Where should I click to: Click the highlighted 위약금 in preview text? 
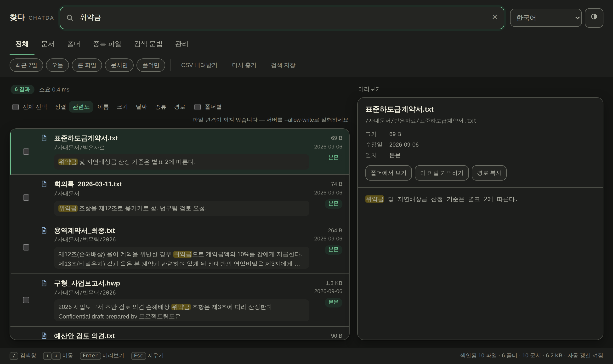(x=375, y=199)
